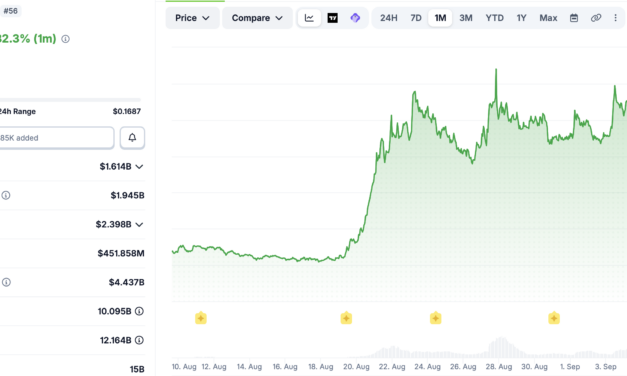Click the '85K added' input field

click(56, 138)
